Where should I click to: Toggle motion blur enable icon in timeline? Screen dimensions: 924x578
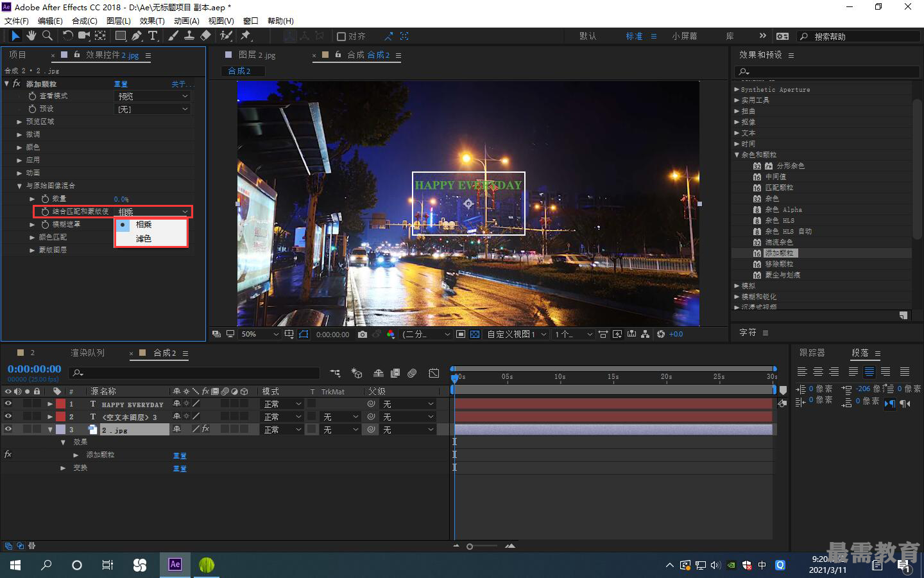pos(413,373)
